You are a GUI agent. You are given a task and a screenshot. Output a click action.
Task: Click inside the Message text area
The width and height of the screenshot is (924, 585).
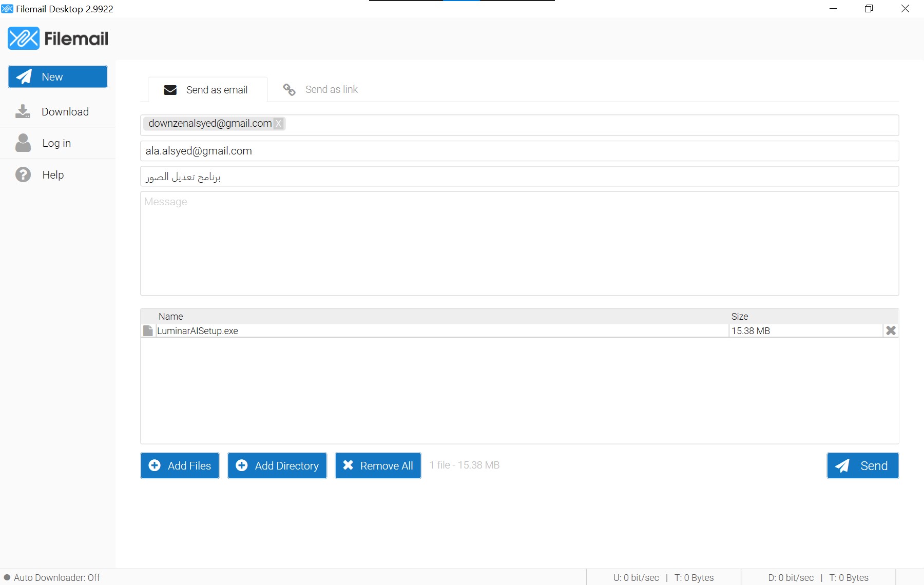pos(518,244)
